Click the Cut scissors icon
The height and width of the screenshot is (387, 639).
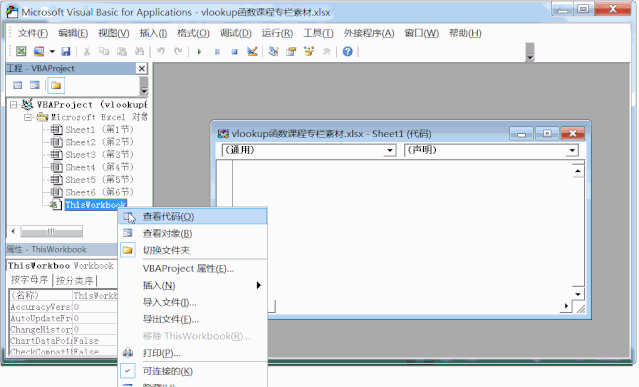87,51
